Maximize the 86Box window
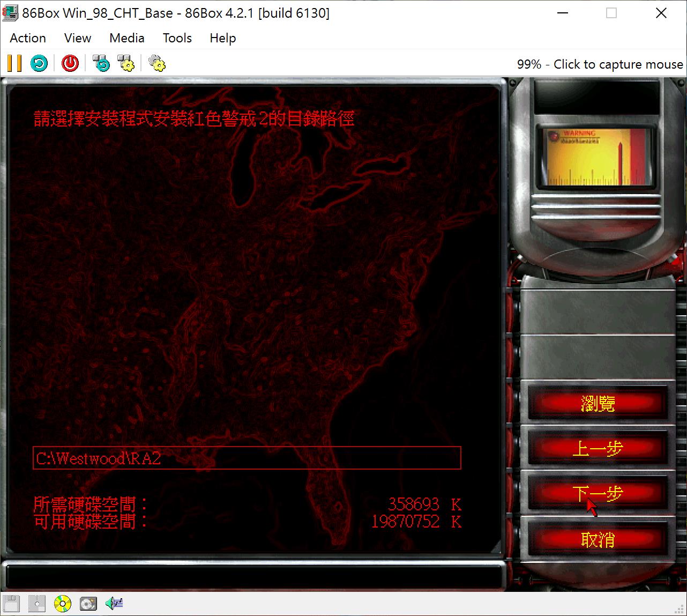This screenshot has height=616, width=687. coord(611,13)
